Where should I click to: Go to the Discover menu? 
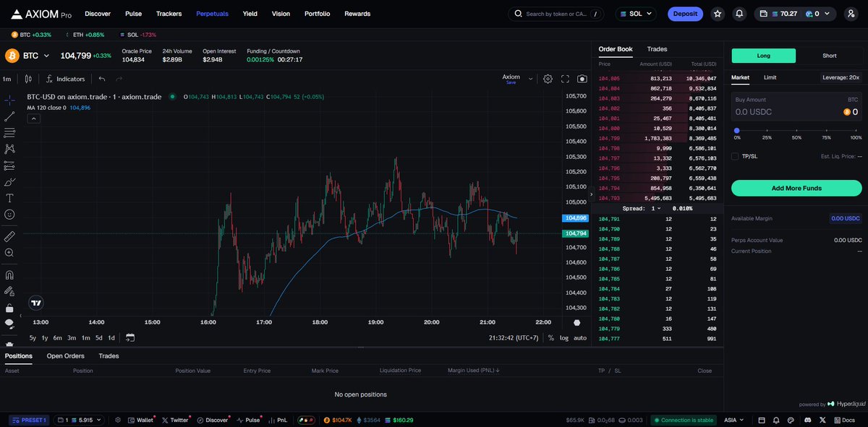[98, 14]
